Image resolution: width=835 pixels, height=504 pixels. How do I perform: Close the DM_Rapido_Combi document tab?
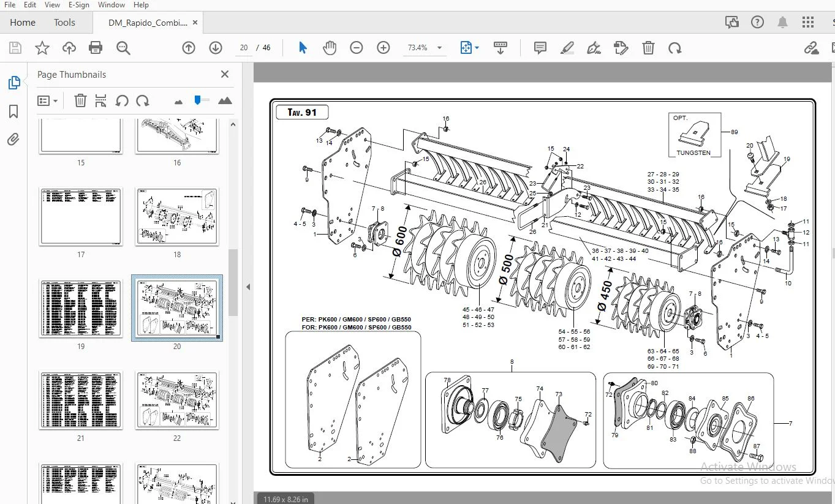pyautogui.click(x=195, y=23)
